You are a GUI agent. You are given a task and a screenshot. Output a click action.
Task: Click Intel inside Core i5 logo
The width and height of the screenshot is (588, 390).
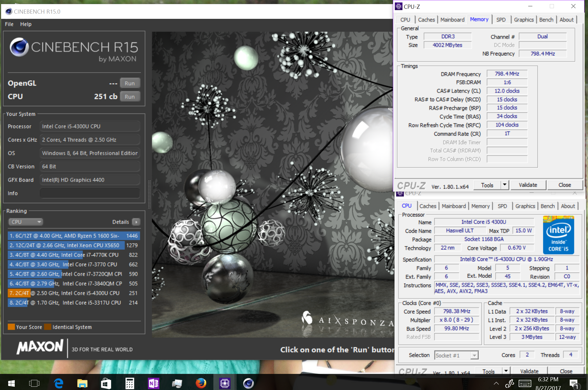(559, 235)
